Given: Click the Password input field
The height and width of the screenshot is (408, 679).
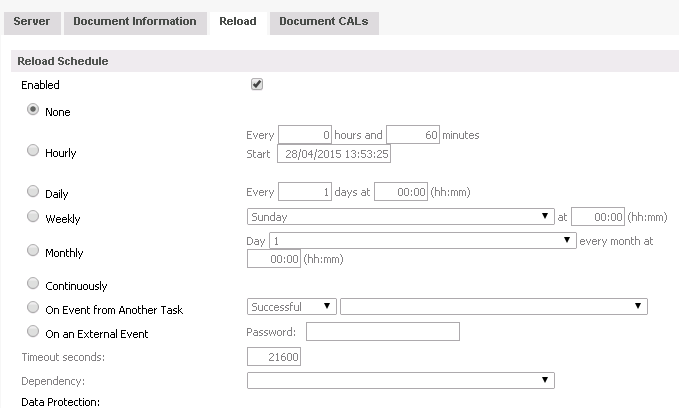Looking at the screenshot, I should coord(382,332).
